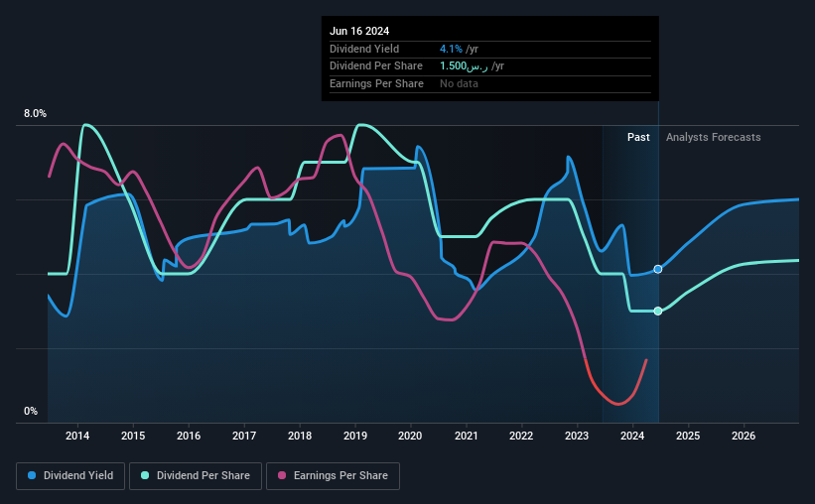Click the 2019 x-axis label

355,436
